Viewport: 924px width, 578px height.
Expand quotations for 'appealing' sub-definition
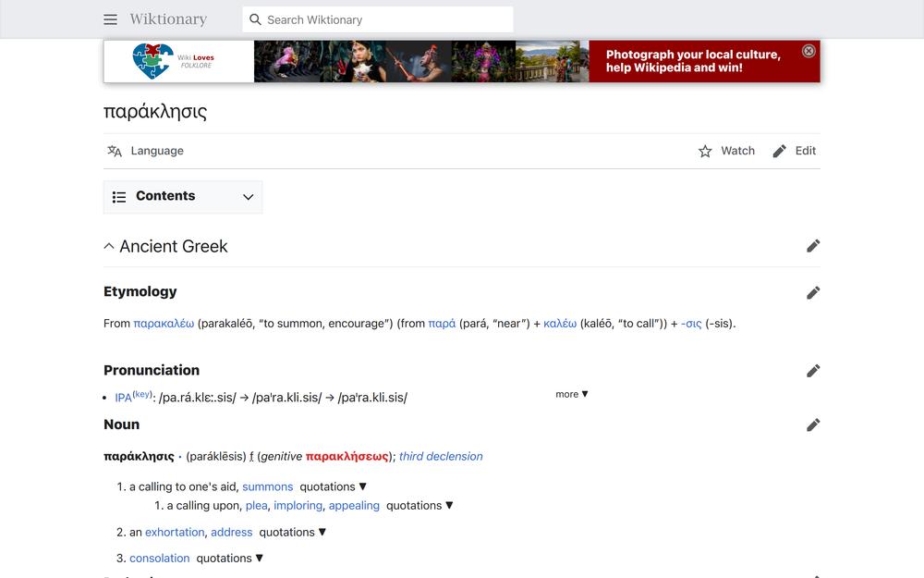(x=419, y=506)
